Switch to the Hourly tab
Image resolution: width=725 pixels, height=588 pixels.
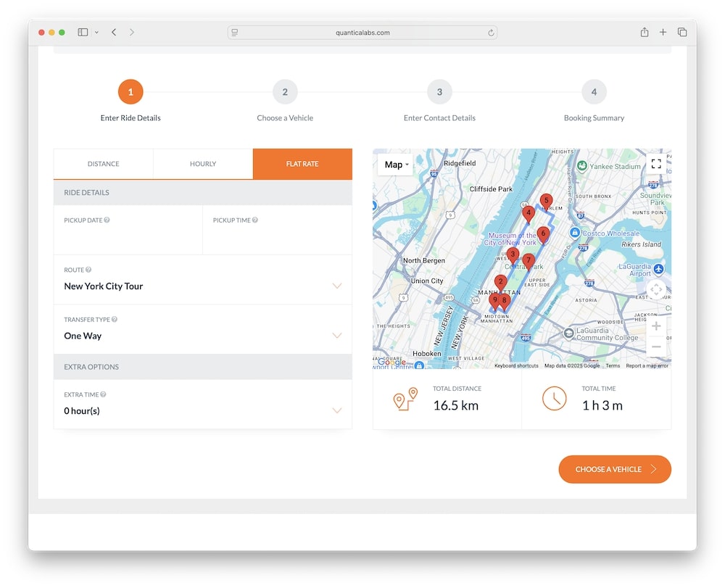[x=202, y=164]
